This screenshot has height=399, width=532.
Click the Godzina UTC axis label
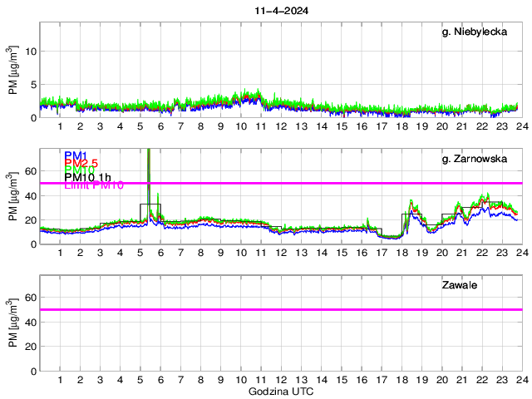(281, 391)
